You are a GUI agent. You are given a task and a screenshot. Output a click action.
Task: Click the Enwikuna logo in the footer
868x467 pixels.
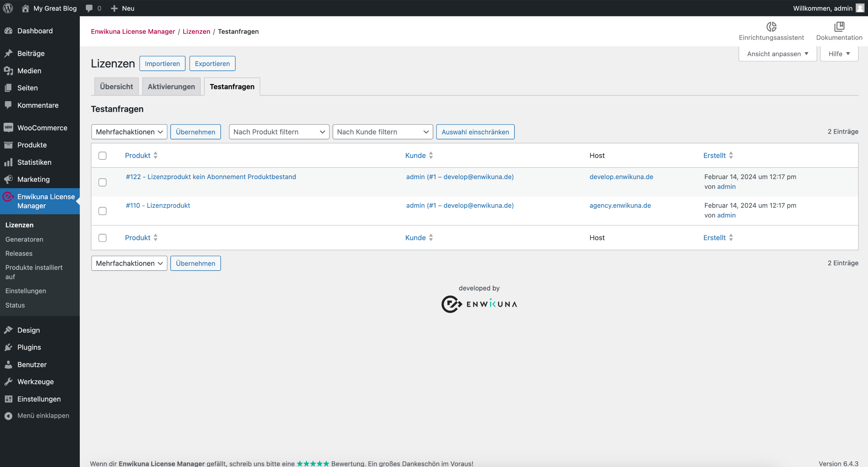pos(479,304)
